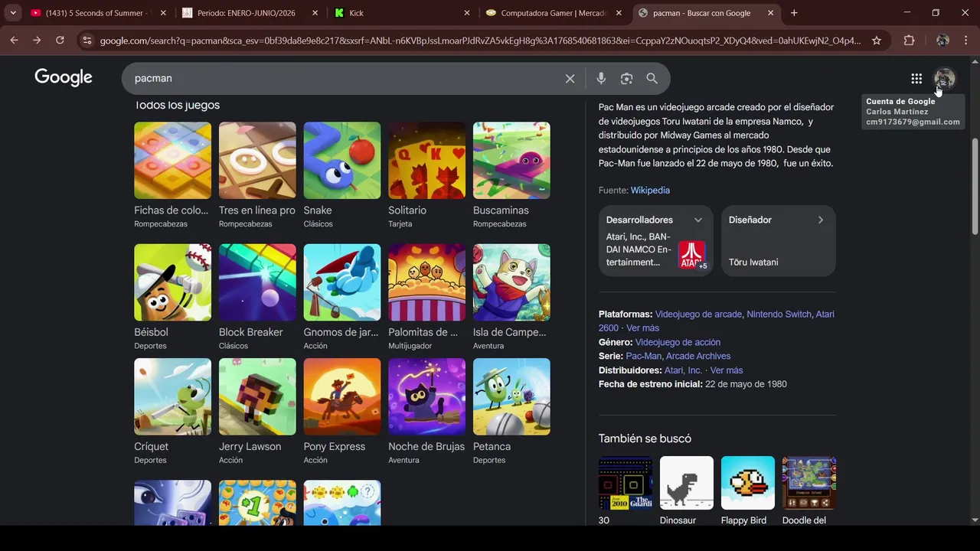Viewport: 980px width, 551px height.
Task: Open the Arcade Archives series link
Action: coord(698,357)
